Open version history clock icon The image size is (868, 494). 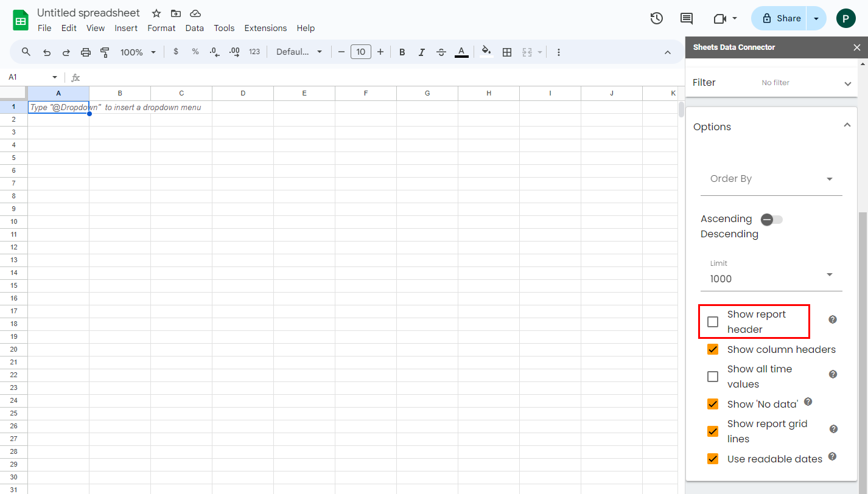[656, 18]
